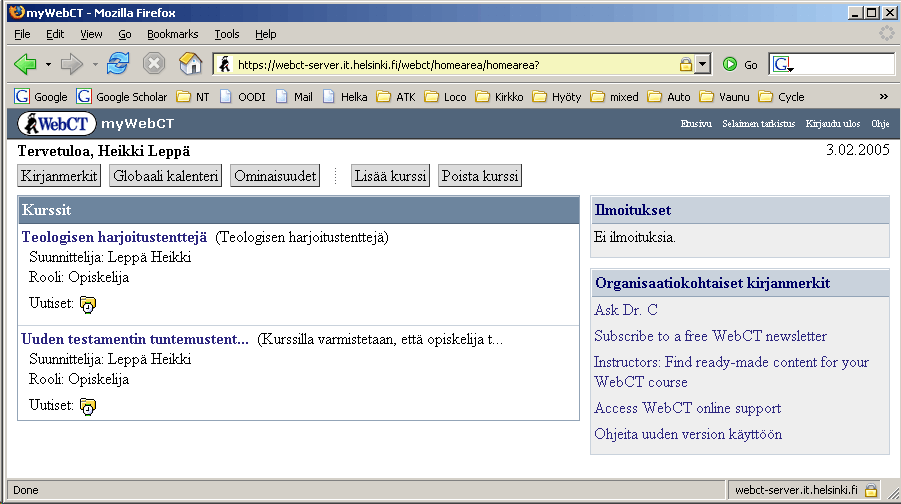The image size is (901, 504).
Task: Open the Google bookmark
Action: tap(41, 97)
